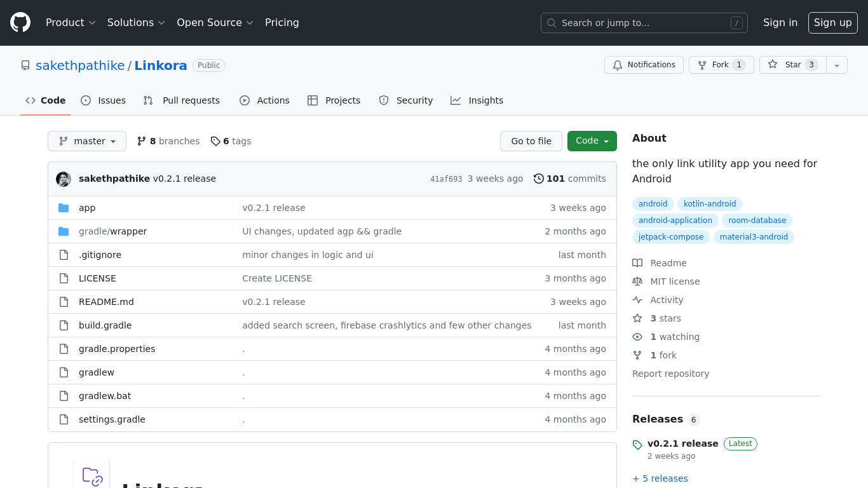Click the build.gradle file icon
Viewport: 868px width, 488px height.
[x=64, y=325]
